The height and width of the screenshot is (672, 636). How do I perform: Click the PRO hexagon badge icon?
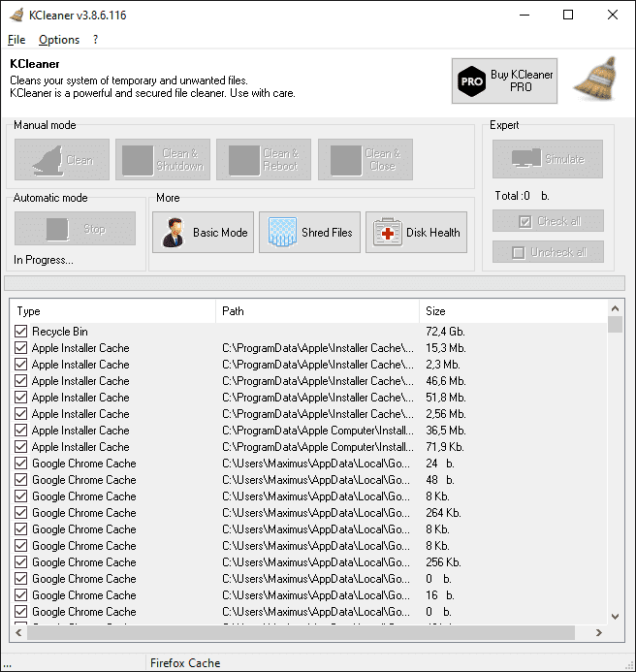[471, 81]
